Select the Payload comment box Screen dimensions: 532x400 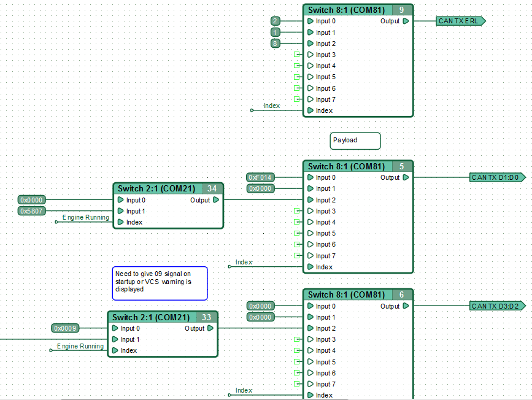355,140
